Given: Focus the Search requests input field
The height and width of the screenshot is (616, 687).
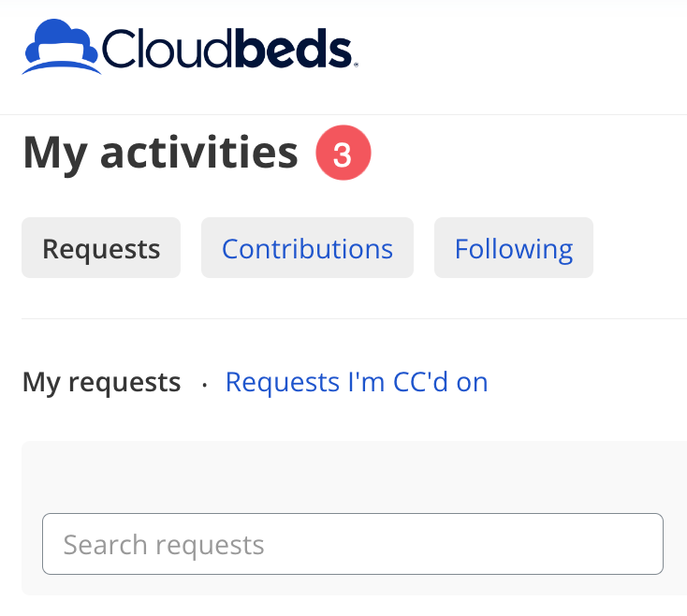Looking at the screenshot, I should (352, 544).
